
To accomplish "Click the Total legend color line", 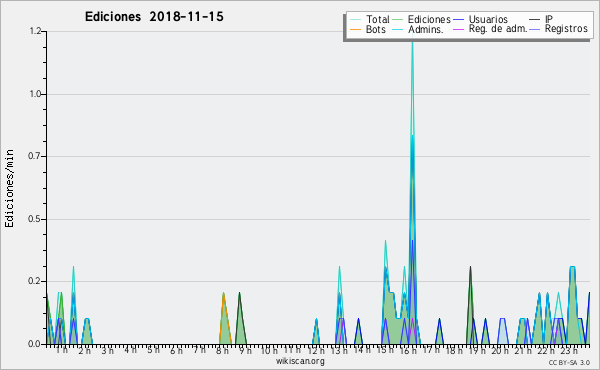I will pyautogui.click(x=355, y=19).
